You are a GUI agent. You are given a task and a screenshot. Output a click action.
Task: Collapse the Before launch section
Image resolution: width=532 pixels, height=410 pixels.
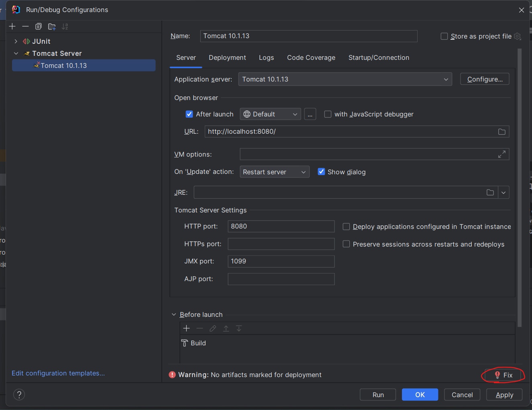click(174, 314)
